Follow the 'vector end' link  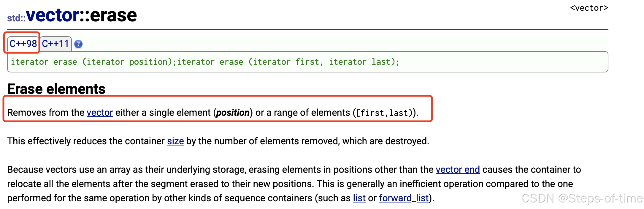pyautogui.click(x=458, y=170)
